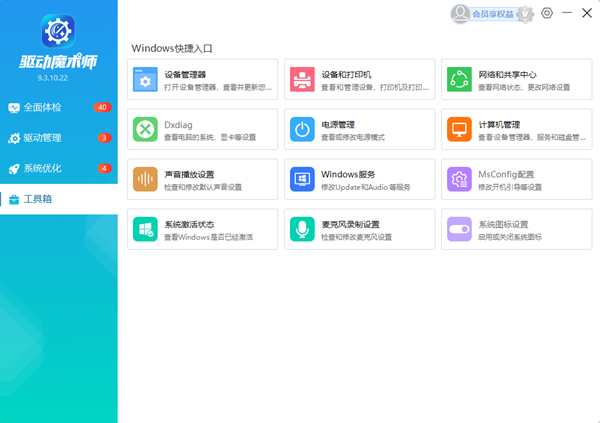
Task: Click the 计算机管理 title text
Action: pos(499,125)
